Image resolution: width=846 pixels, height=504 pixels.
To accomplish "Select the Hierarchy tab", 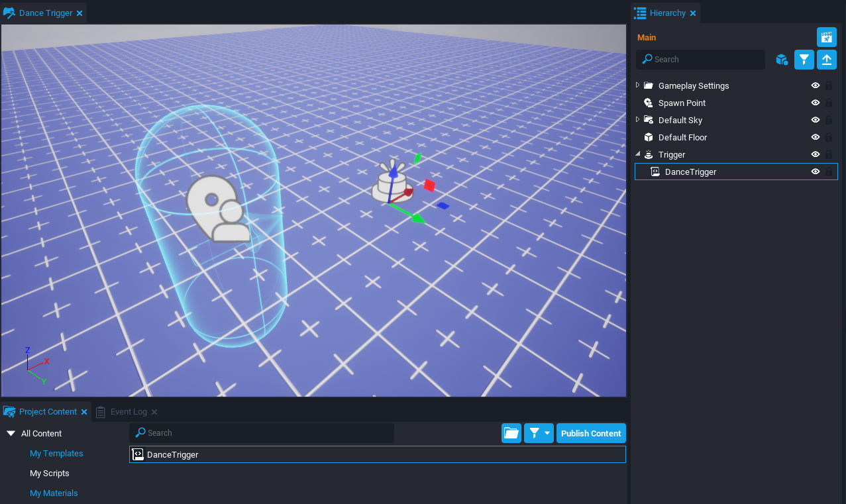I will (x=666, y=13).
